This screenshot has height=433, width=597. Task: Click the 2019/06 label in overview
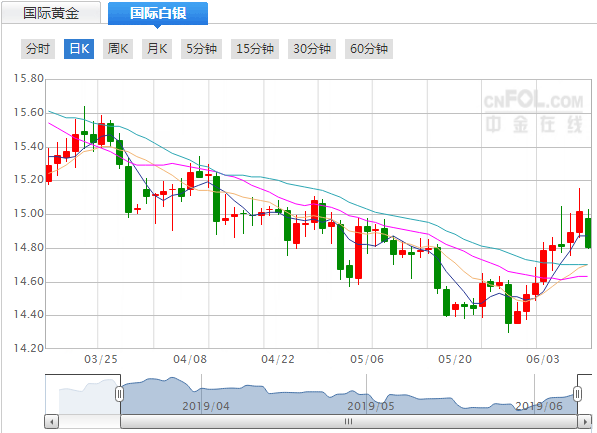(539, 406)
